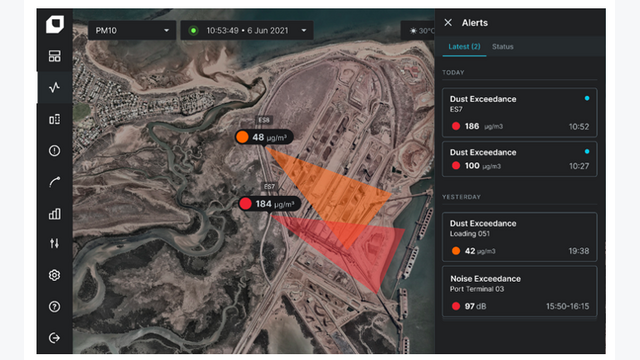Click the orange 42 severity indicator
This screenshot has width=640, height=360.
click(x=456, y=251)
